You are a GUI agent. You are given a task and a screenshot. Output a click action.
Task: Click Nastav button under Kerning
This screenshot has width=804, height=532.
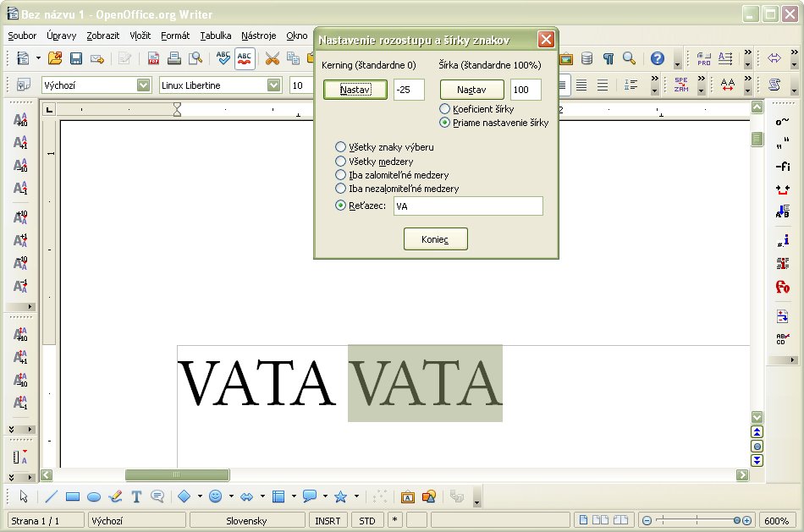tap(355, 90)
